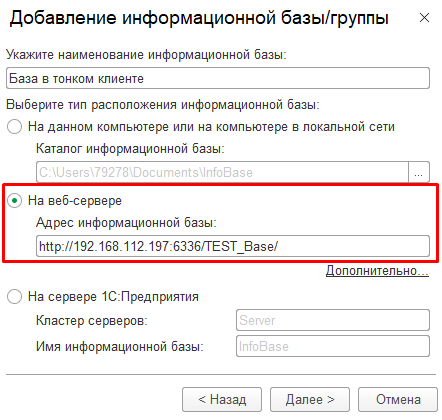Click the web address field with http://192.168.112.197
Viewport: 442px width, 420px height.
[233, 246]
